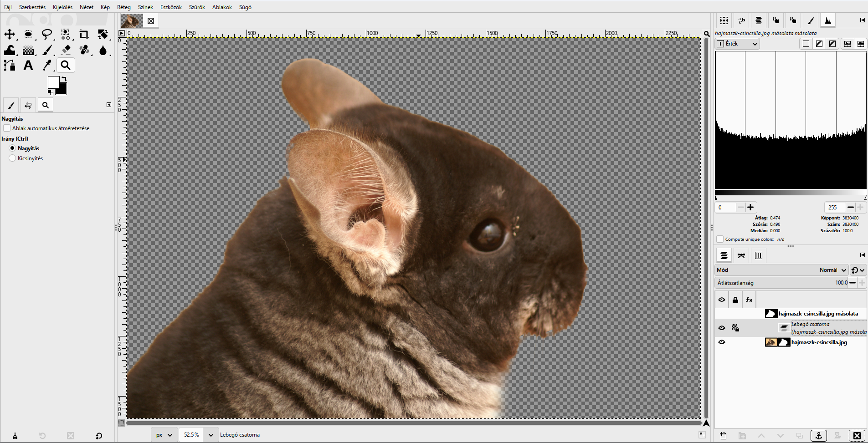
Task: Delete layer using X button at bottom right
Action: click(x=857, y=436)
